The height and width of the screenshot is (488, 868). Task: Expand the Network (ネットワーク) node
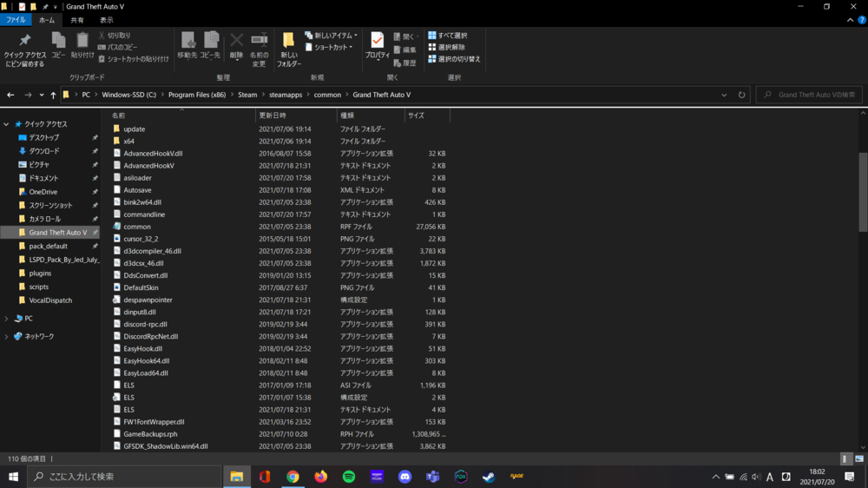[x=6, y=336]
